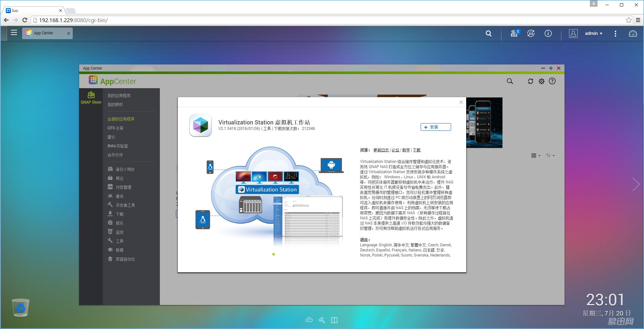The width and height of the screenshot is (644, 329).
Task: Select 教育 category
Action: coord(115,250)
